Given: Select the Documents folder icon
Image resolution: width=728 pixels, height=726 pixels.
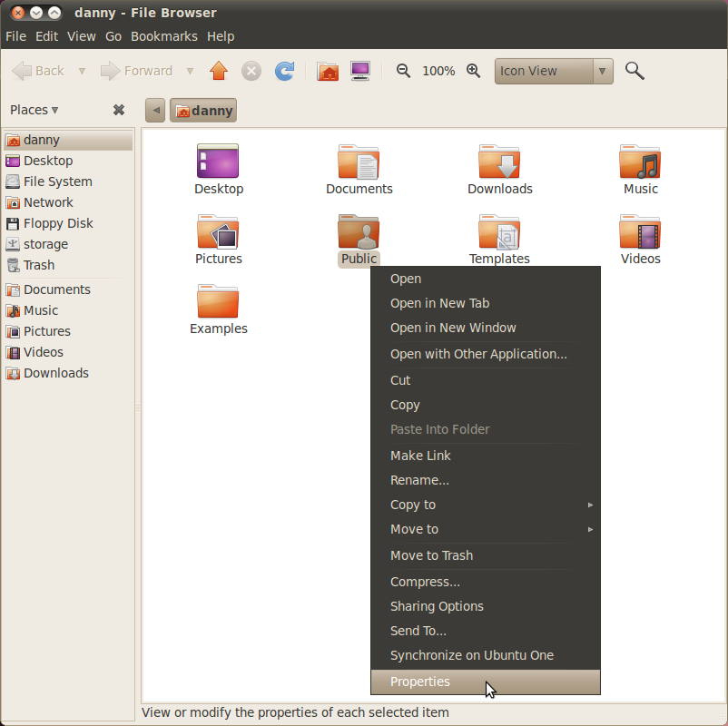Looking at the screenshot, I should coord(359,162).
